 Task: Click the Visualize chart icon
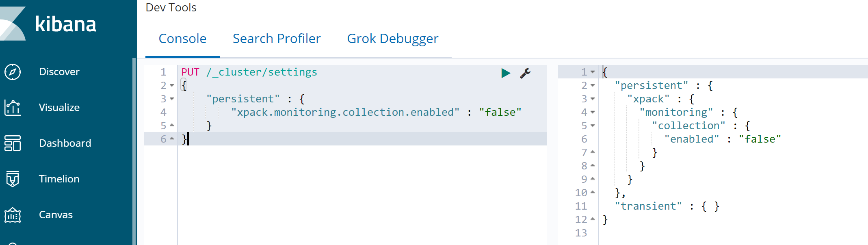point(13,108)
